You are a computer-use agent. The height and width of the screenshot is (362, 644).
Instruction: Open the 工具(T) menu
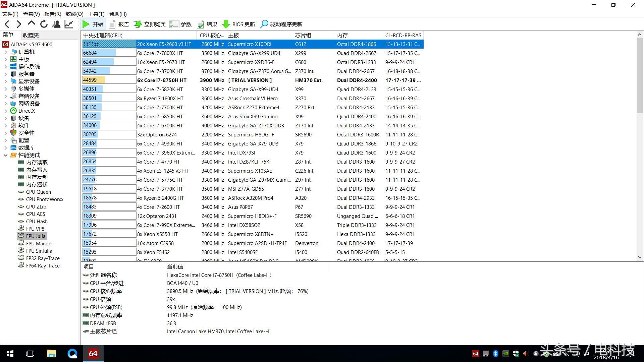click(x=96, y=14)
